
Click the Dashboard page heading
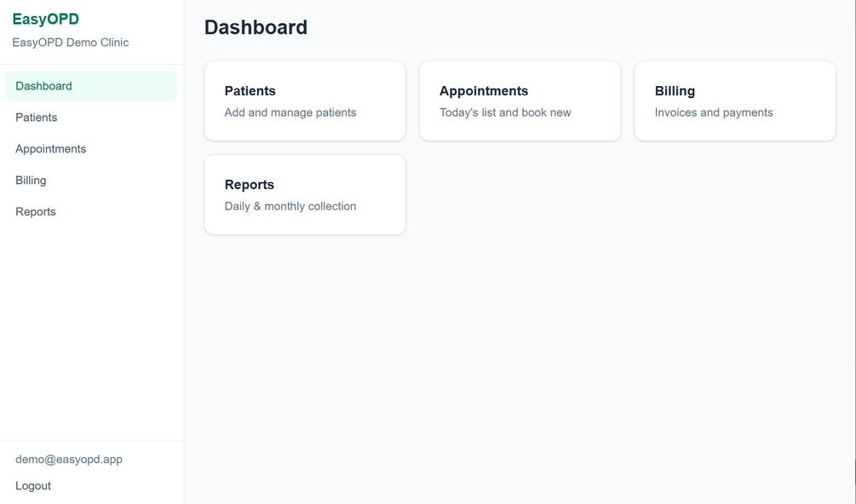pos(256,27)
